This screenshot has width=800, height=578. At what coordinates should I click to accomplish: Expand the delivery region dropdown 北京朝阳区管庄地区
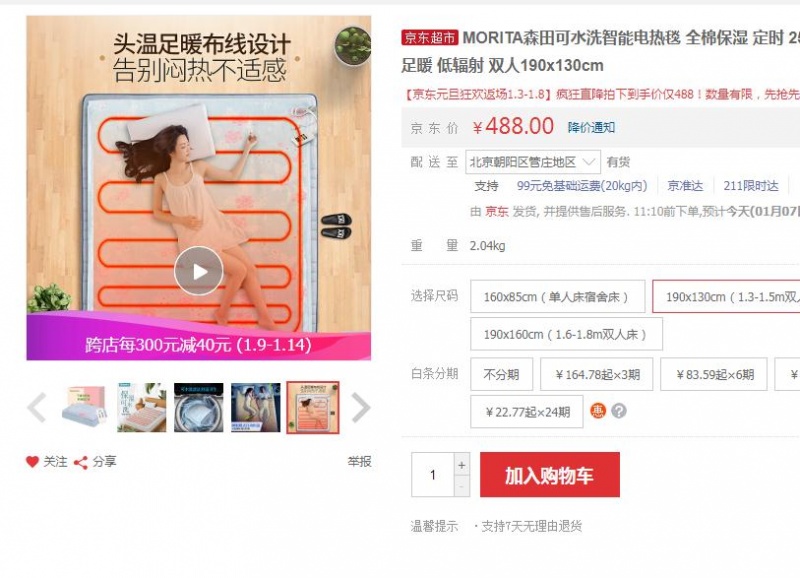point(533,162)
